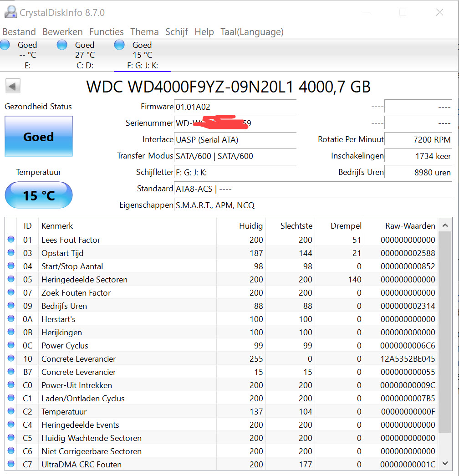The image size is (459, 476).
Task: Click the Firmware value field
Action: [x=235, y=107]
